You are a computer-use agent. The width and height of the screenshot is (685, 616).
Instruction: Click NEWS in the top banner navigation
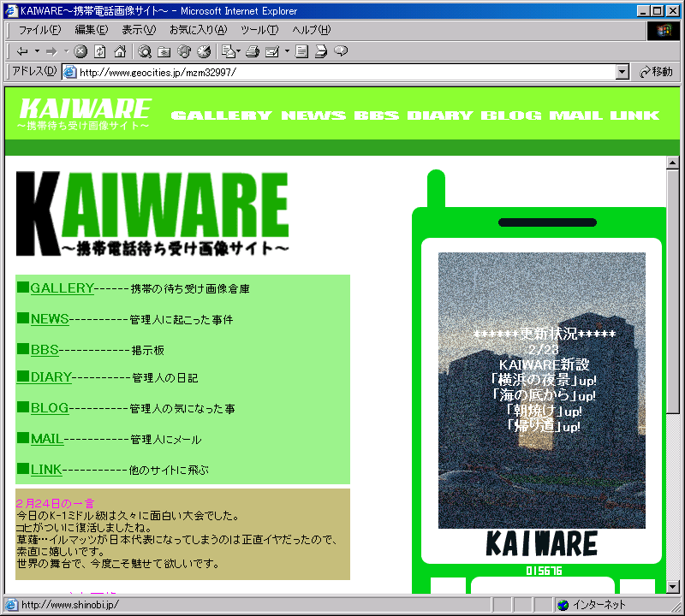[313, 115]
